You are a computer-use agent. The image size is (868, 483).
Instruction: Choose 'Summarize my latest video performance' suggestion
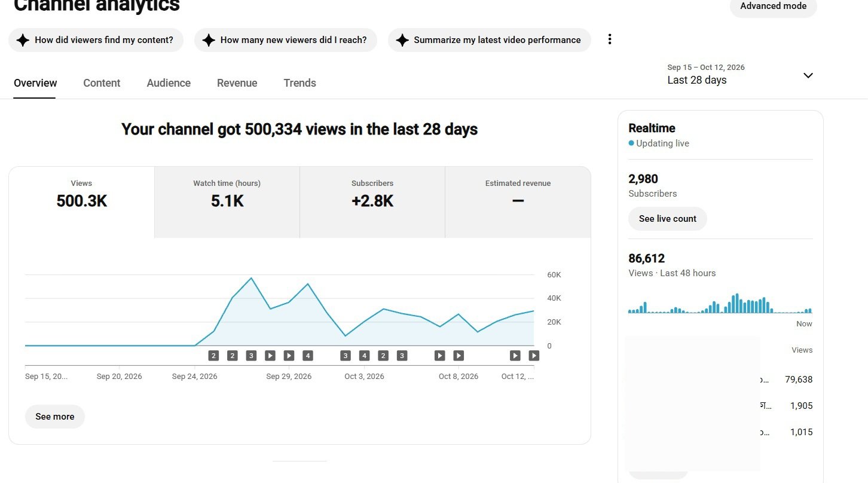(x=490, y=40)
